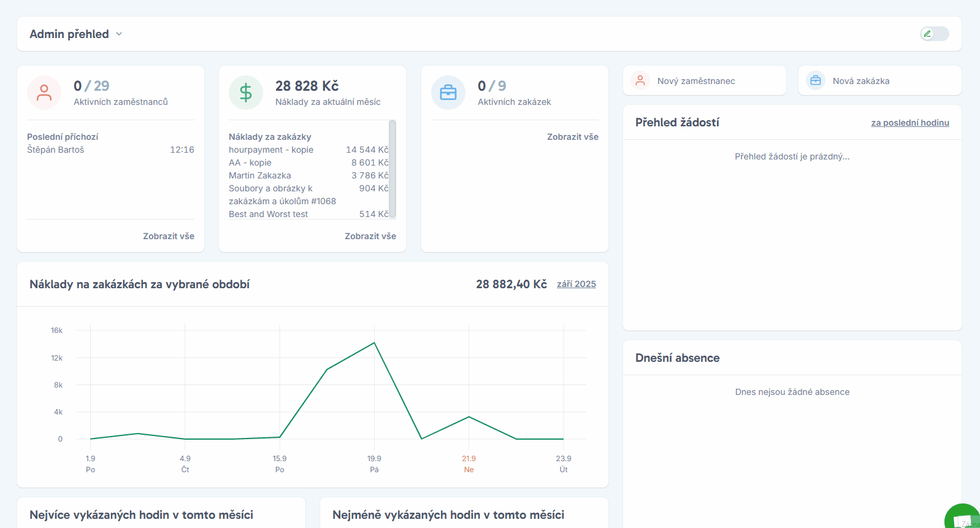Select the Martin Zakazka cost entry
The height and width of the screenshot is (528, 980).
[260, 175]
